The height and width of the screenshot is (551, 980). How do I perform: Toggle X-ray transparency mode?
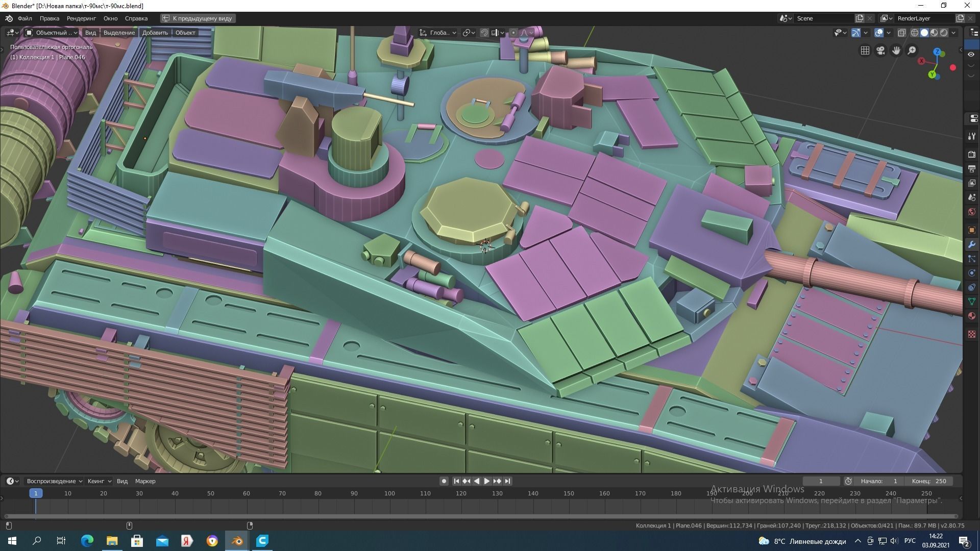coord(902,33)
